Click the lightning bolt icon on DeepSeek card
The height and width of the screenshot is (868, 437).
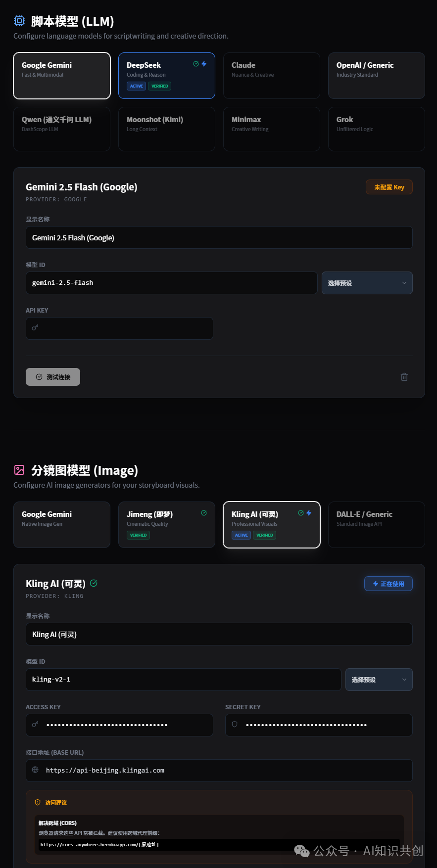tap(204, 64)
